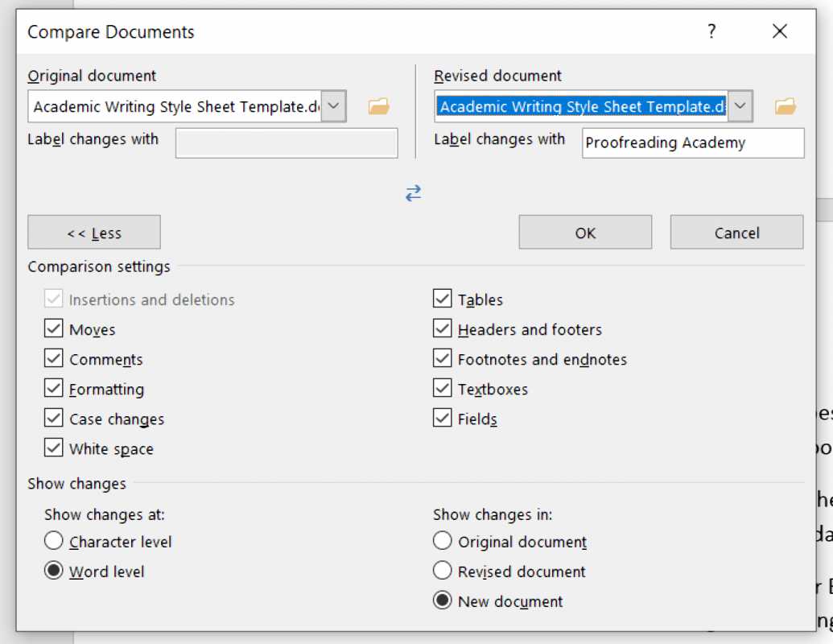Disable the Fields checkbox
Image resolution: width=833 pixels, height=644 pixels.
(x=443, y=418)
